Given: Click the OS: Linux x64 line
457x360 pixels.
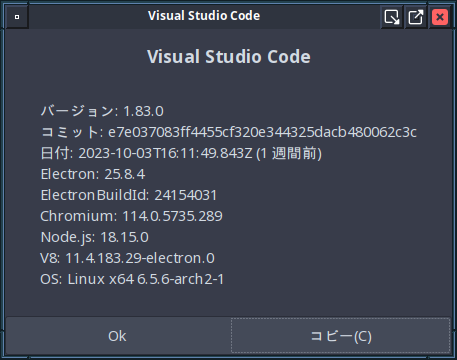Looking at the screenshot, I should (x=132, y=279).
